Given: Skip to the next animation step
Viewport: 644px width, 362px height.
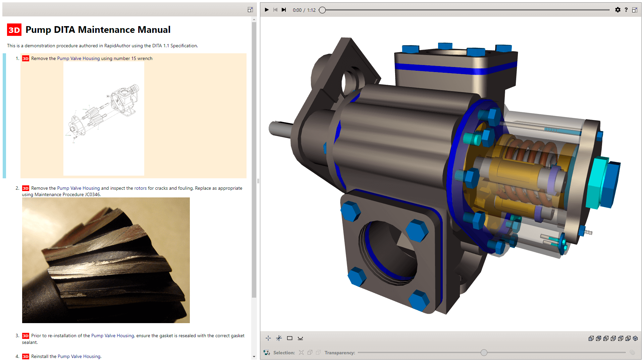Looking at the screenshot, I should coord(284,10).
